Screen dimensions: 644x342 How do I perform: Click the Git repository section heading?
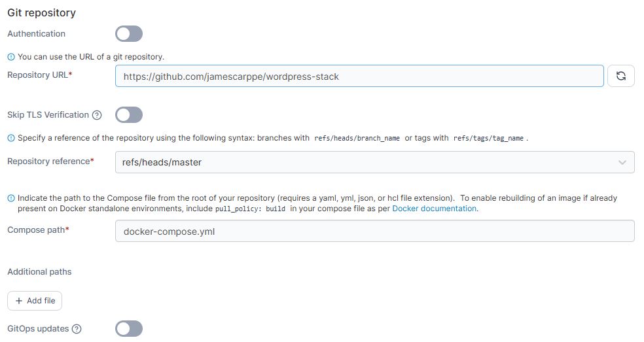[x=41, y=12]
